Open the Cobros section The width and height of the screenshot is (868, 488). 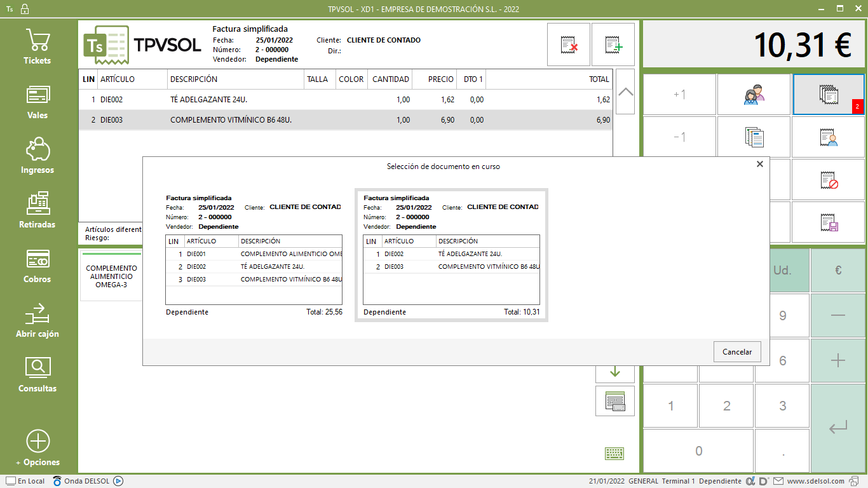click(37, 266)
